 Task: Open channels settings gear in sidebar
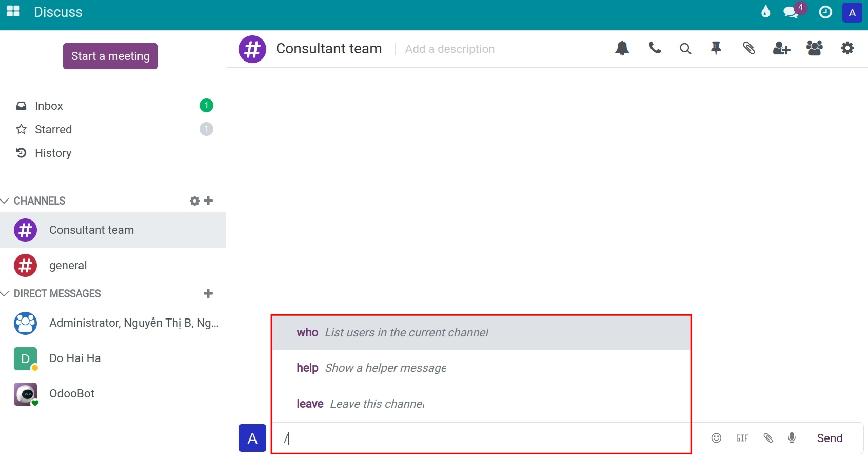(194, 201)
